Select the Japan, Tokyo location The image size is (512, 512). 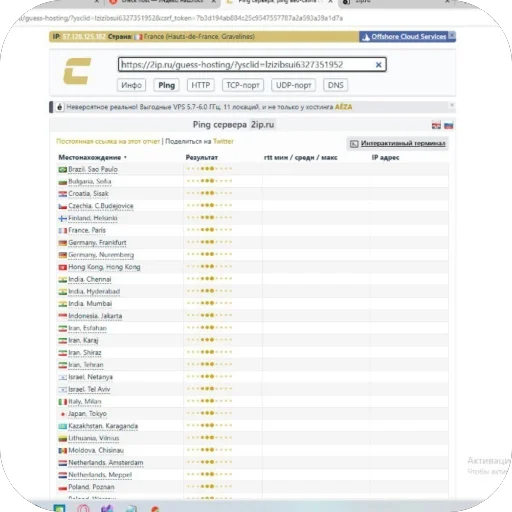click(x=87, y=414)
